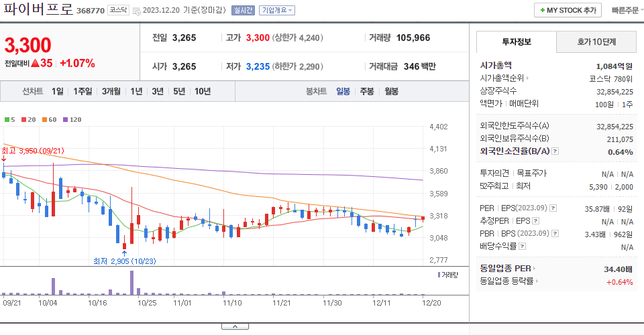Click the 동일업종 등락률 value +0.64%
Image resolution: width=644 pixels, height=335 pixels.
tap(619, 282)
